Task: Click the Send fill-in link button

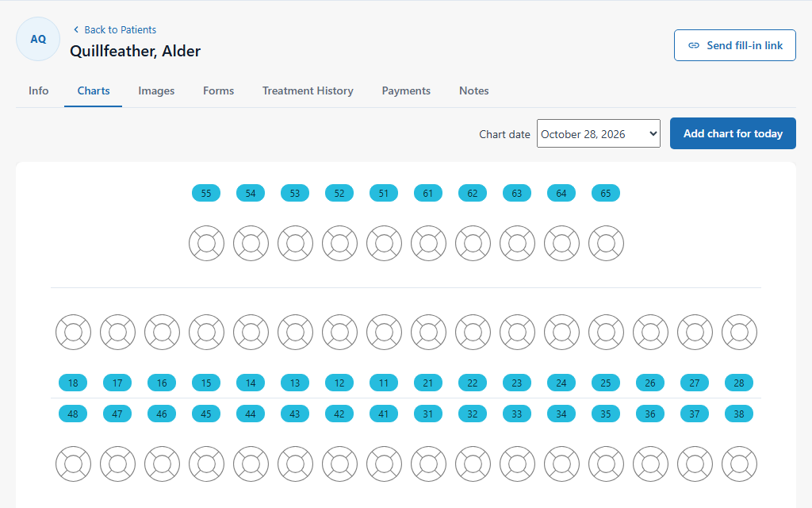Action: coord(735,45)
